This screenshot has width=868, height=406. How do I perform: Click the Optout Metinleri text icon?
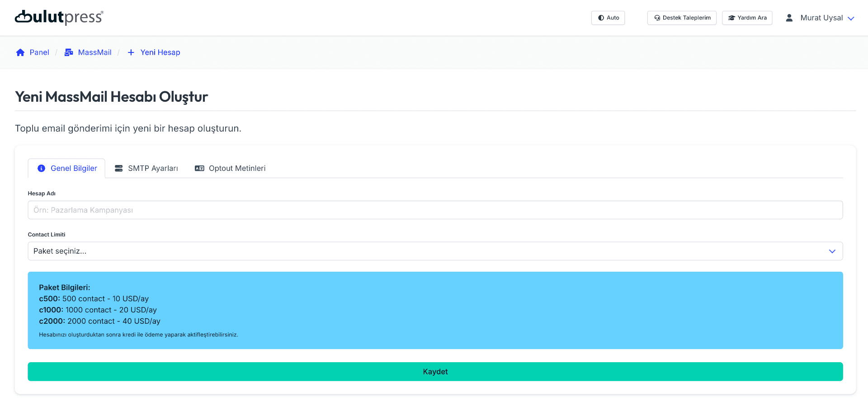tap(199, 168)
